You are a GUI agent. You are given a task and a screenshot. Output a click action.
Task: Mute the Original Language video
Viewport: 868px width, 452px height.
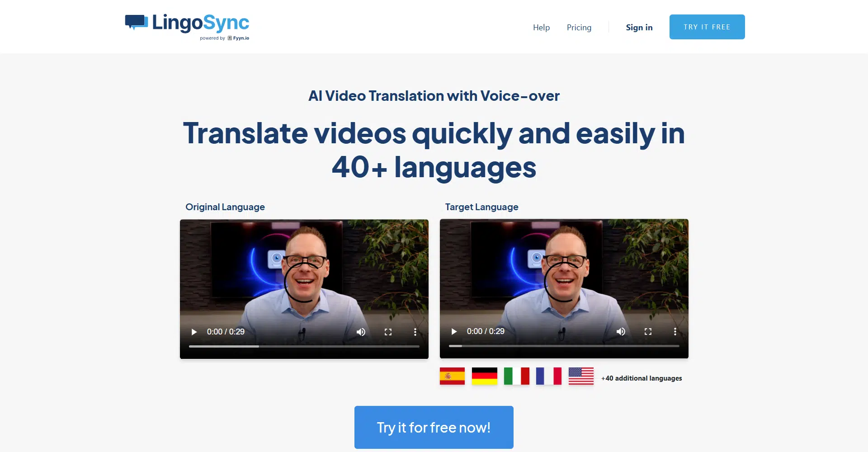coord(361,332)
